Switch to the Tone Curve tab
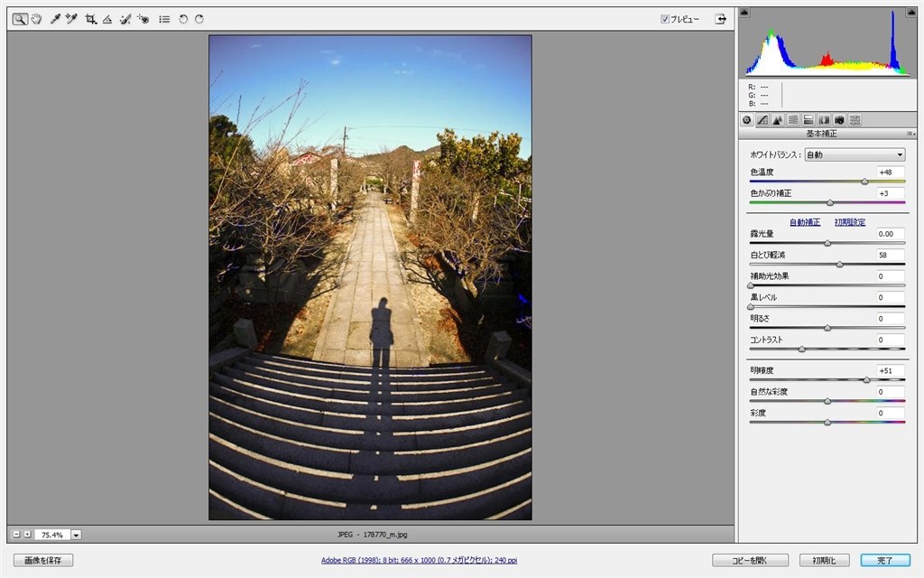Image resolution: width=924 pixels, height=578 pixels. tap(762, 120)
